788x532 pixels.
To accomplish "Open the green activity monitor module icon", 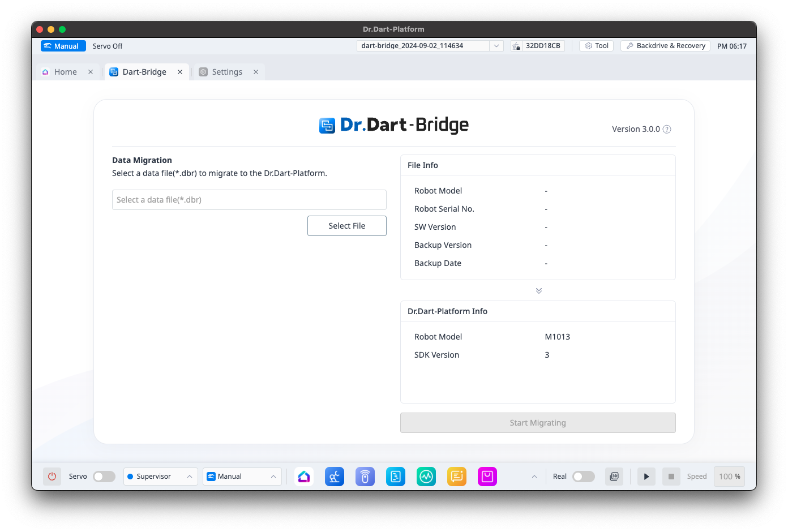I will point(426,477).
